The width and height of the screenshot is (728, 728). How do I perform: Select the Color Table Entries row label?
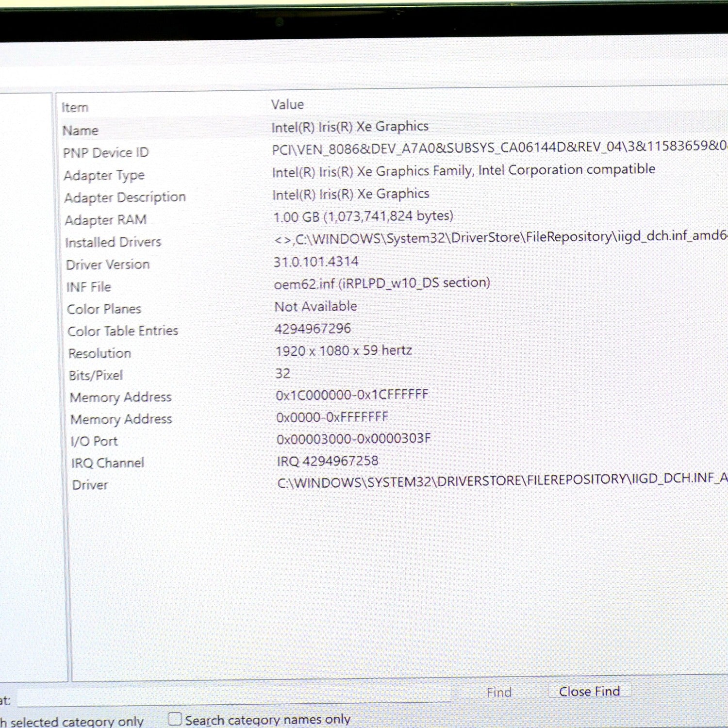pyautogui.click(x=123, y=331)
